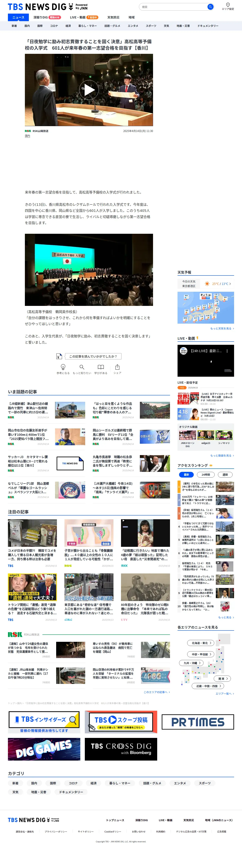The width and height of the screenshot is (242, 868).
Task: Click エリア一覧へ link
Action: (x=224, y=694)
